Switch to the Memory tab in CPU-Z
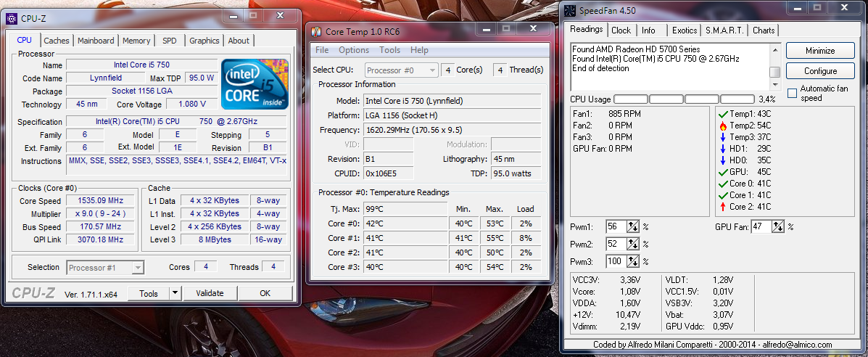This screenshot has height=357, width=868. coord(136,41)
